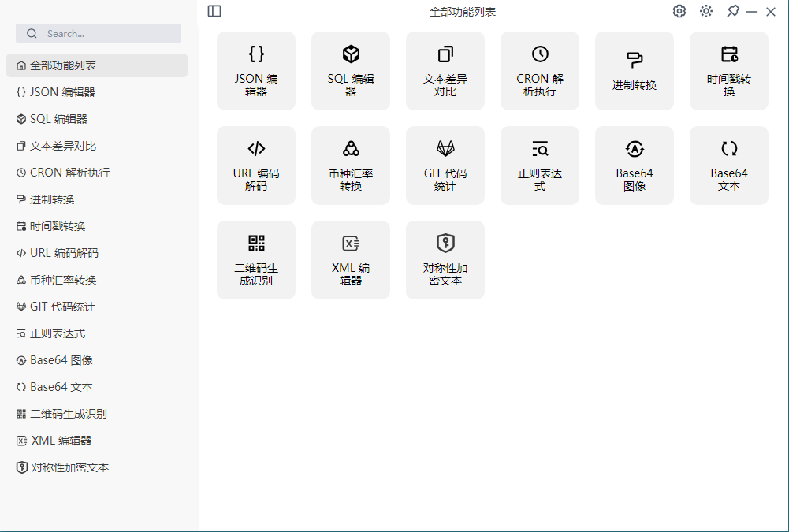Open the 对称性加密文本 shield tile

click(445, 260)
